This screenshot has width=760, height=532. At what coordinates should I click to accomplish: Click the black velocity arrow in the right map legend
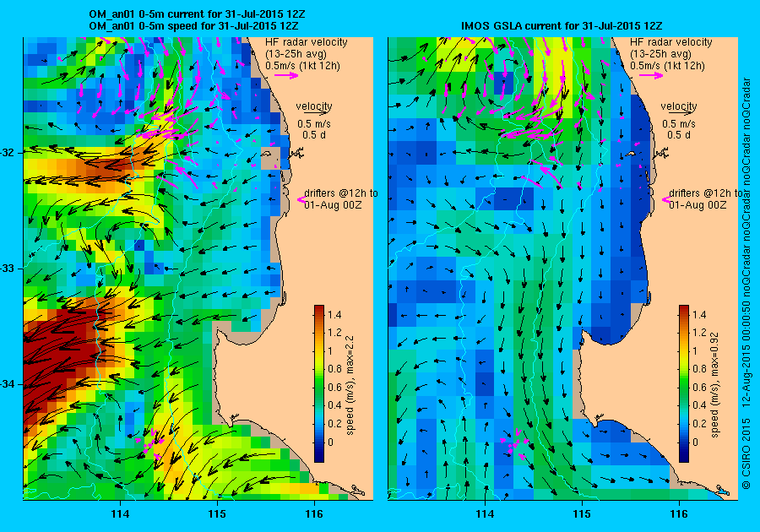[679, 112]
